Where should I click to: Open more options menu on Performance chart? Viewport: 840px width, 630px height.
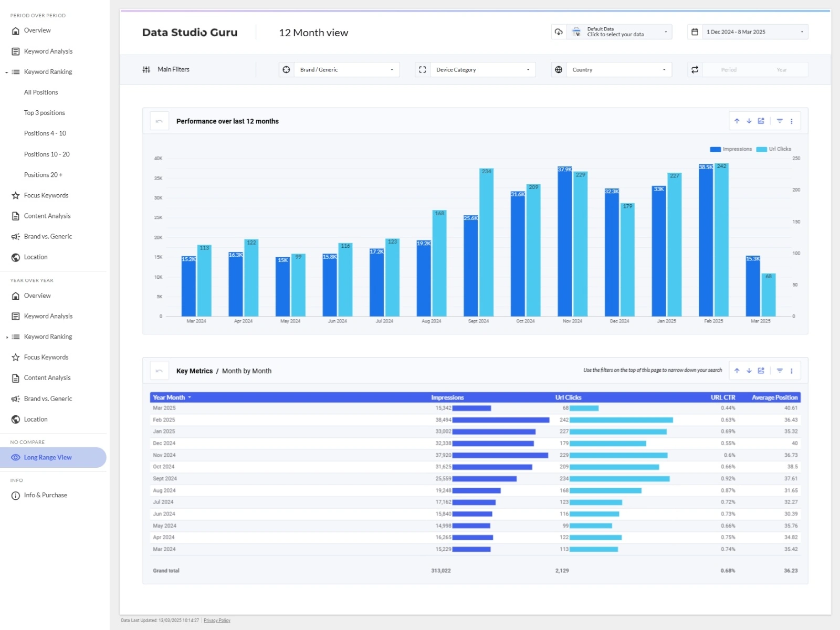[x=792, y=121]
